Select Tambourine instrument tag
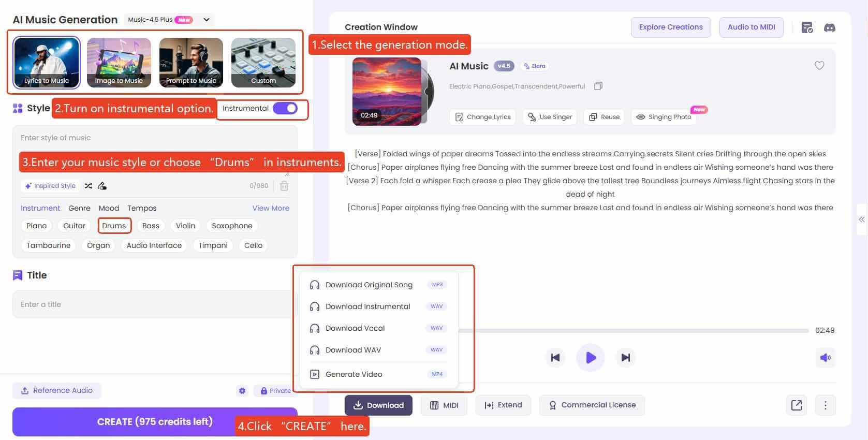This screenshot has height=440, width=868. [x=49, y=245]
